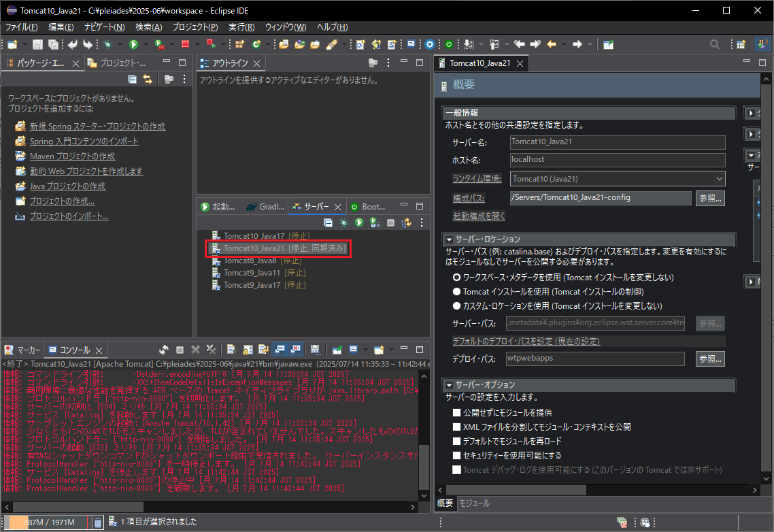Viewport: 774px width, 532px height.
Task: Click the Clear Console icon
Action: click(231, 350)
